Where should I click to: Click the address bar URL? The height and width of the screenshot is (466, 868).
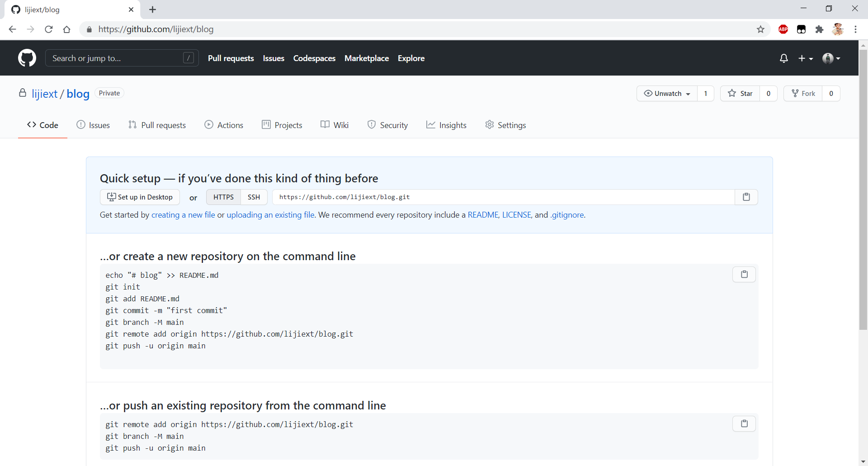click(156, 29)
